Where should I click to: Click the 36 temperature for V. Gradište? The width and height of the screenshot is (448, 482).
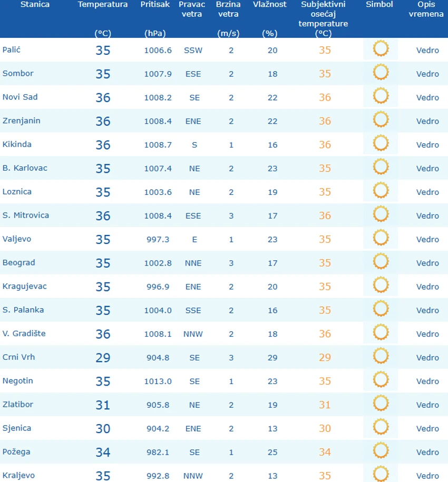(103, 334)
